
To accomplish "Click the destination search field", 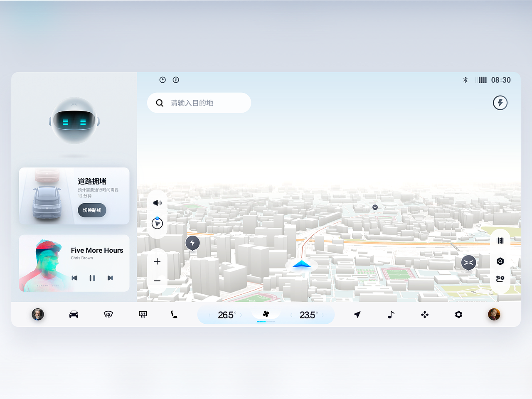I will [x=199, y=103].
